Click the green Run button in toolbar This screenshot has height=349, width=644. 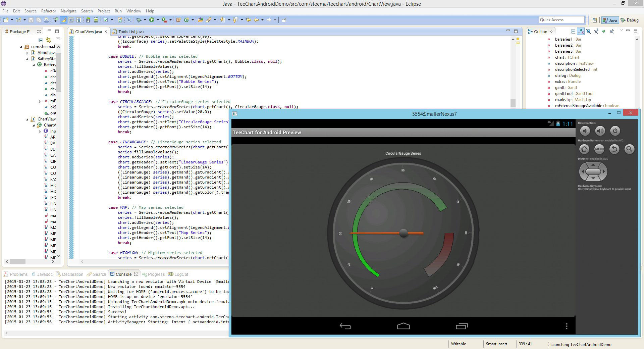tap(152, 20)
